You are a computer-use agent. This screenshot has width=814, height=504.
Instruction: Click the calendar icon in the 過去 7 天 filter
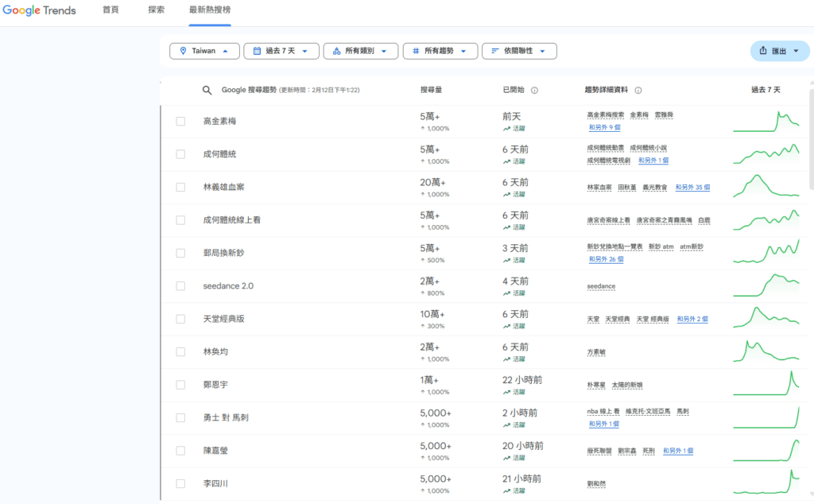(255, 50)
